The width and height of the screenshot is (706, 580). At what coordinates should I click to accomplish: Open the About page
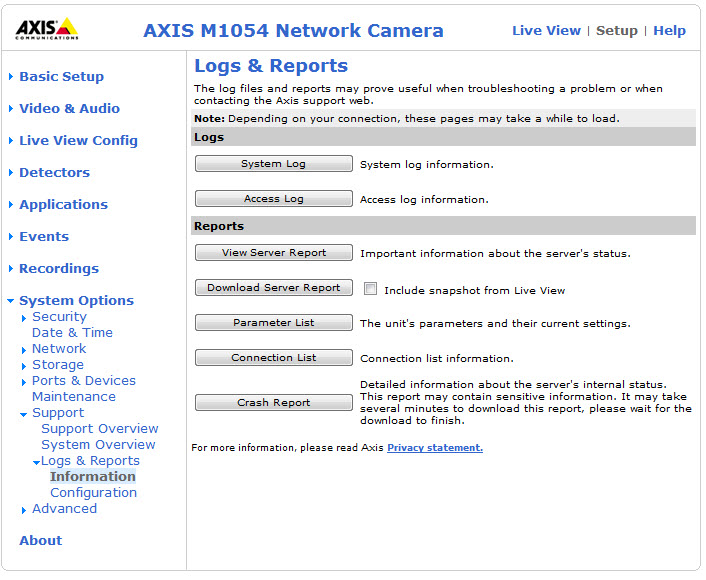coord(41,541)
